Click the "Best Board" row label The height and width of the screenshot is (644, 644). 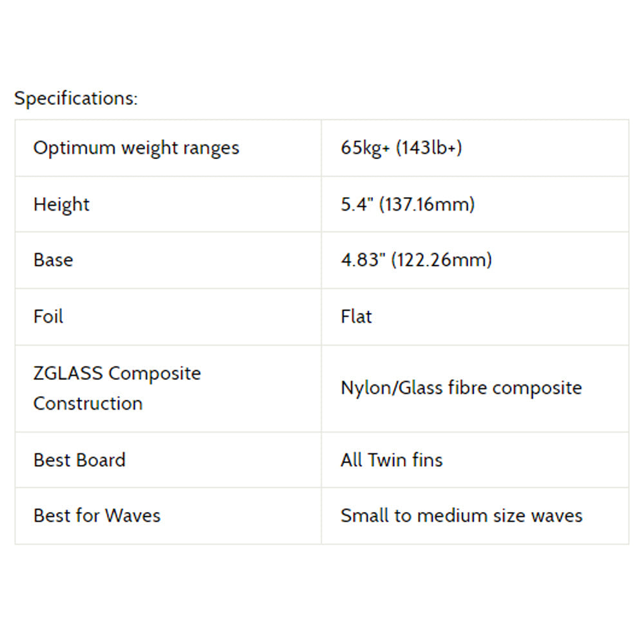79,460
